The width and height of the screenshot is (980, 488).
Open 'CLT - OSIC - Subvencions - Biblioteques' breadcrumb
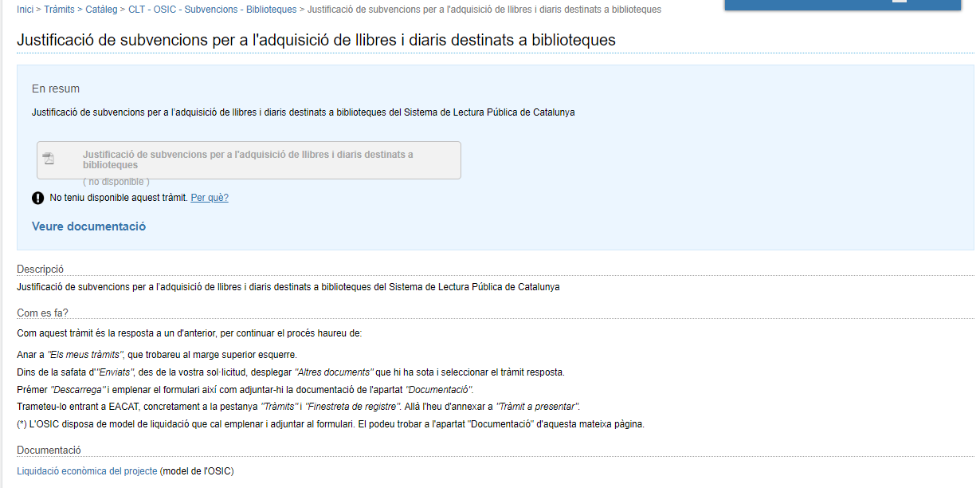coord(212,10)
